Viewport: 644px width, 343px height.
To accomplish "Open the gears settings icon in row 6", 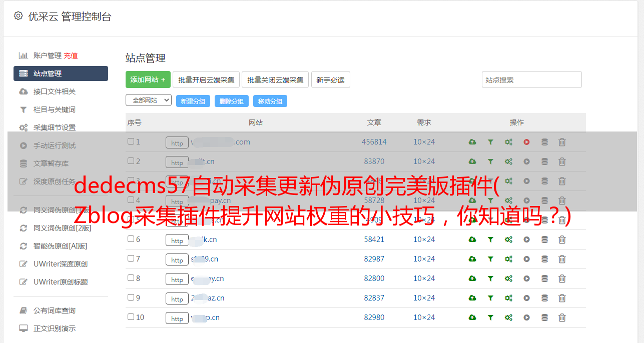I will (x=508, y=239).
